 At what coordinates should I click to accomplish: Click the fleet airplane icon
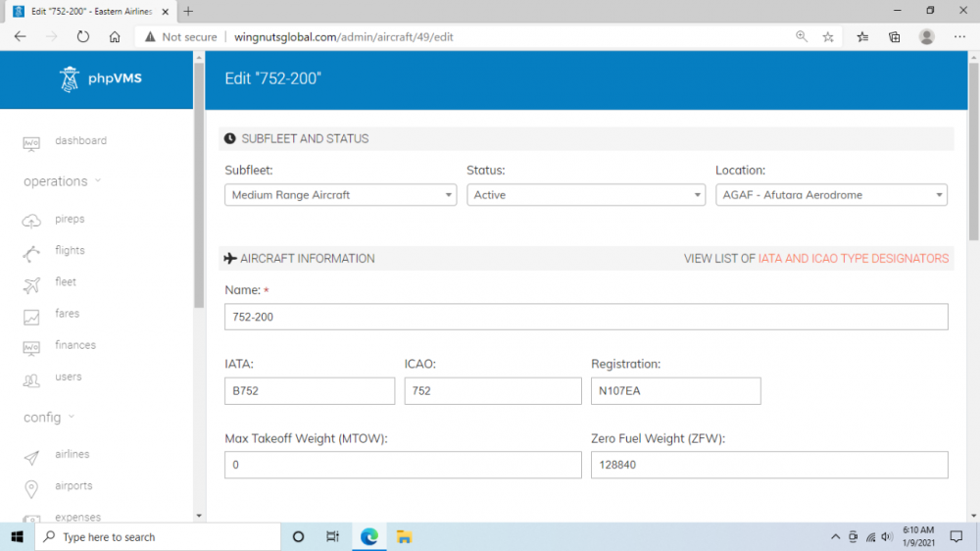(x=31, y=284)
